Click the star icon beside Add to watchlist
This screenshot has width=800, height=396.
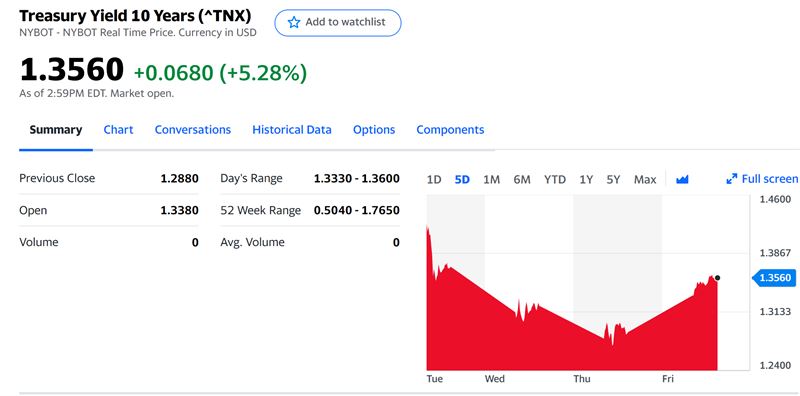point(293,22)
